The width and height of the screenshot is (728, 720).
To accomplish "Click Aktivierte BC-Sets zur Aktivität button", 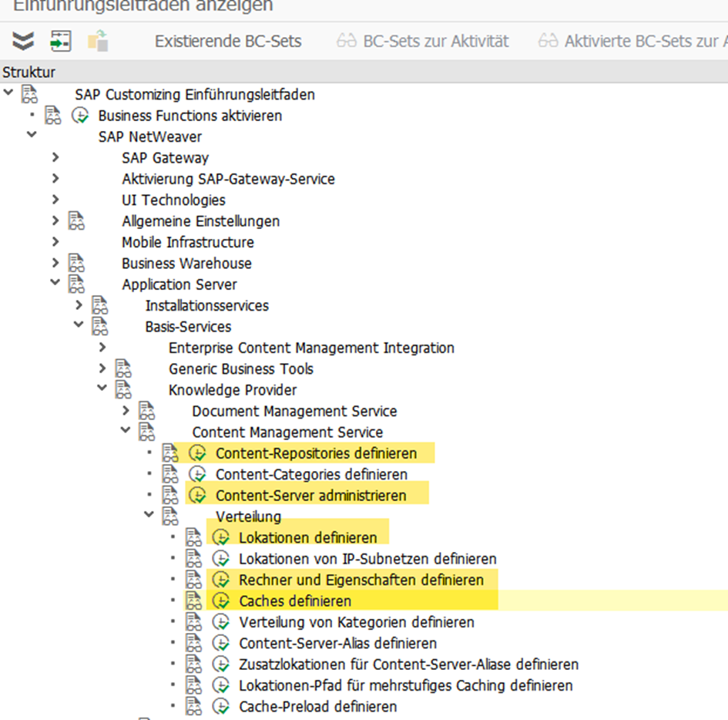I will 632,42.
